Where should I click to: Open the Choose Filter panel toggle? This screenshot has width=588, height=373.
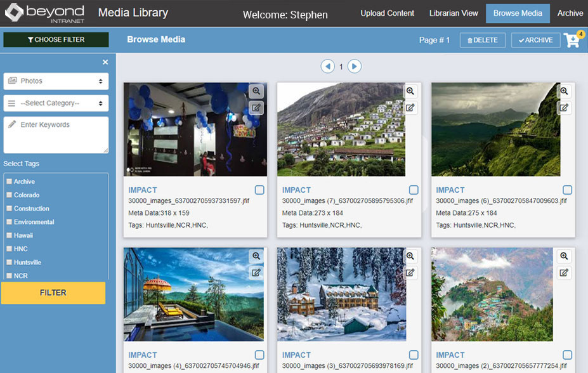56,40
